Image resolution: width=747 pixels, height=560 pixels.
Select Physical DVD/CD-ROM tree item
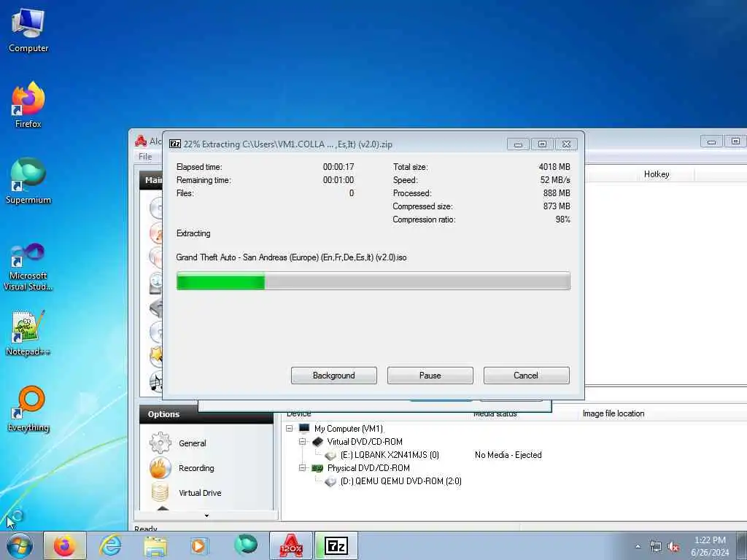coord(368,468)
